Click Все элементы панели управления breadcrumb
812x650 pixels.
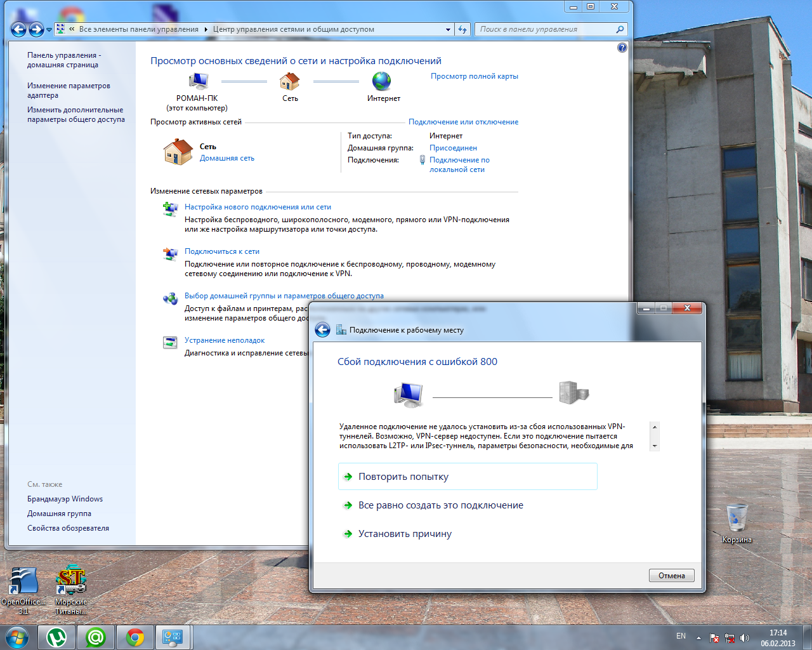tap(138, 29)
